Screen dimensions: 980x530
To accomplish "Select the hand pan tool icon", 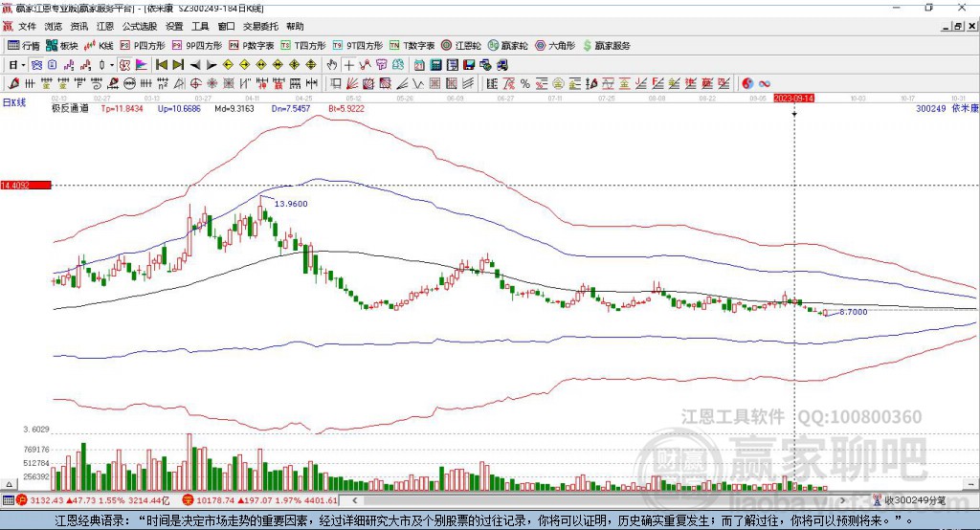I will point(332,64).
